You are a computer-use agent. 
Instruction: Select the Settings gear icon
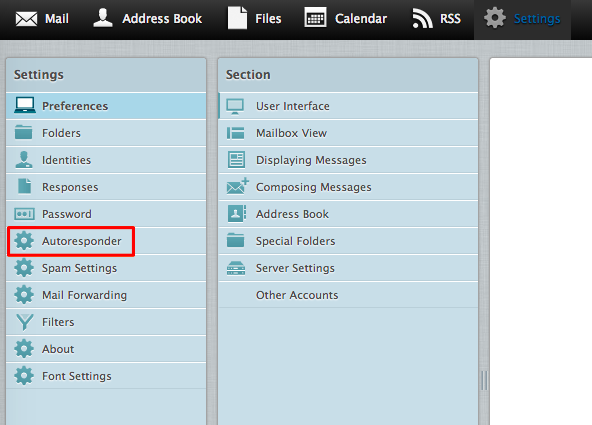(x=495, y=18)
